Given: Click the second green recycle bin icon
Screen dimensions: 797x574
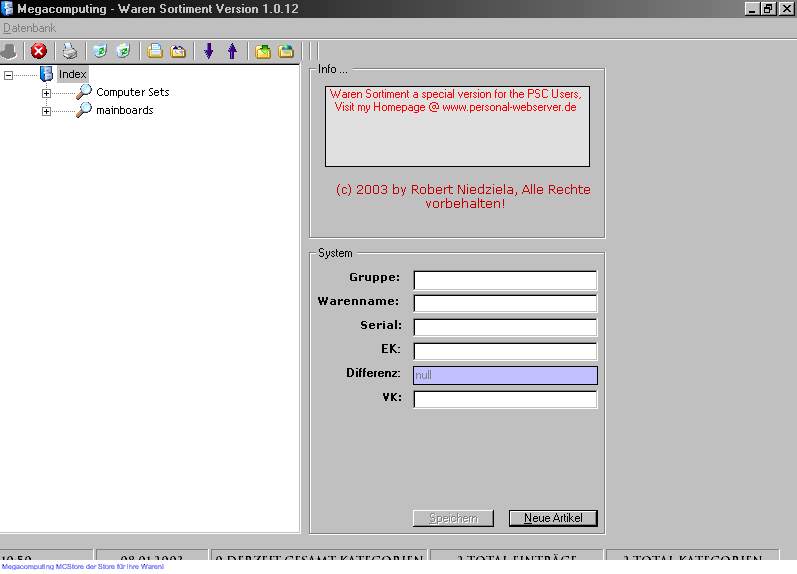Looking at the screenshot, I should pyautogui.click(x=123, y=51).
